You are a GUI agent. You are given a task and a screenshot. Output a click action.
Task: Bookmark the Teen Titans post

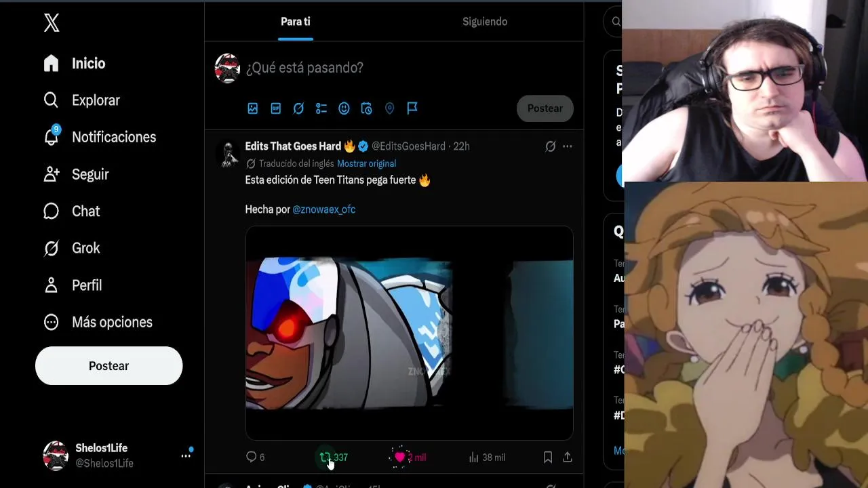click(547, 457)
